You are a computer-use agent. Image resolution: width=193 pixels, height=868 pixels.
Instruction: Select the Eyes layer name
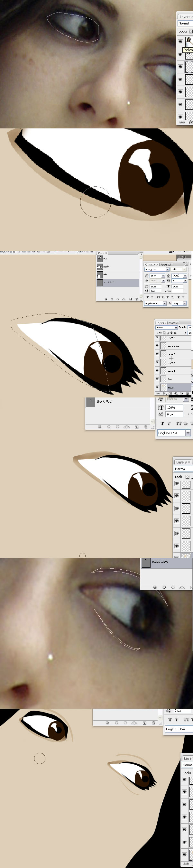170,379
